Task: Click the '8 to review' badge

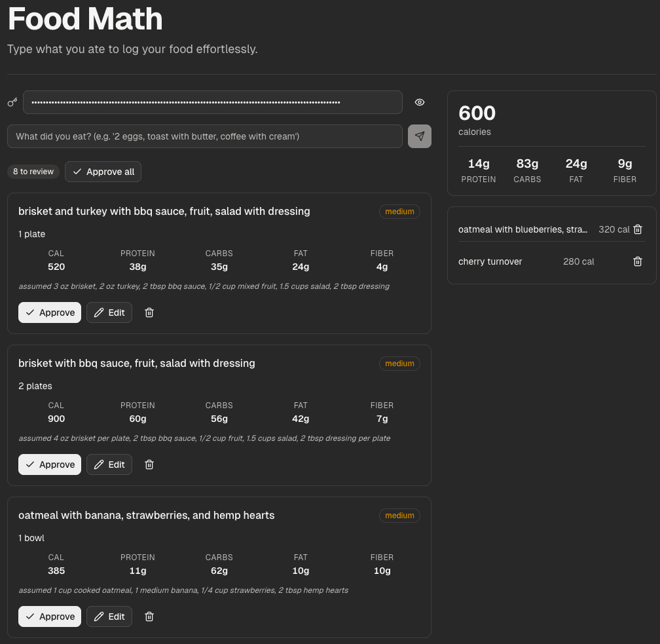Action: (33, 172)
